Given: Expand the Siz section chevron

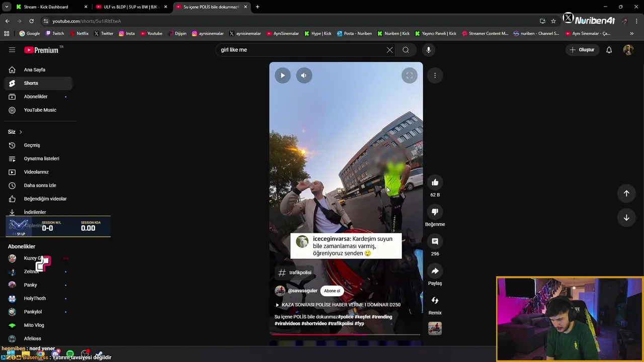Looking at the screenshot, I should pos(21,132).
